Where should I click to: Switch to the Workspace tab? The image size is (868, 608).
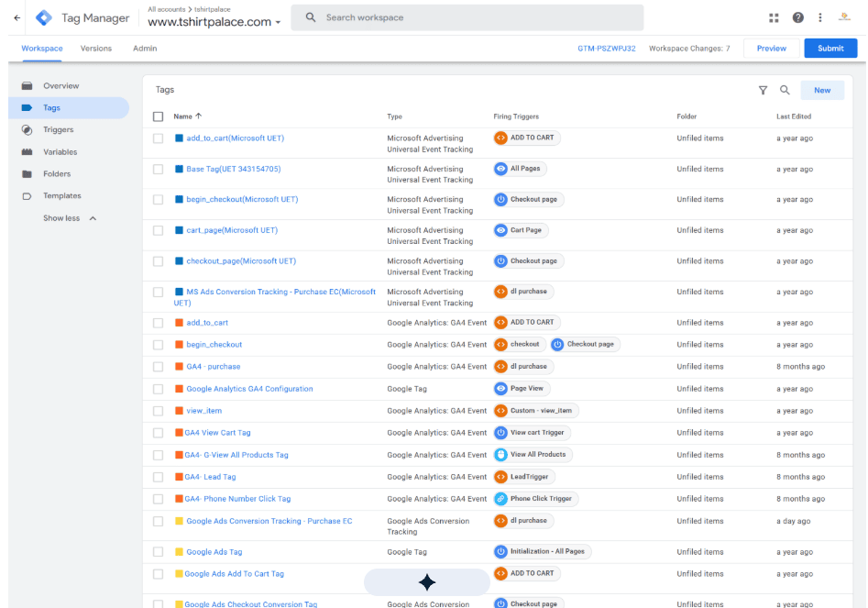tap(42, 49)
